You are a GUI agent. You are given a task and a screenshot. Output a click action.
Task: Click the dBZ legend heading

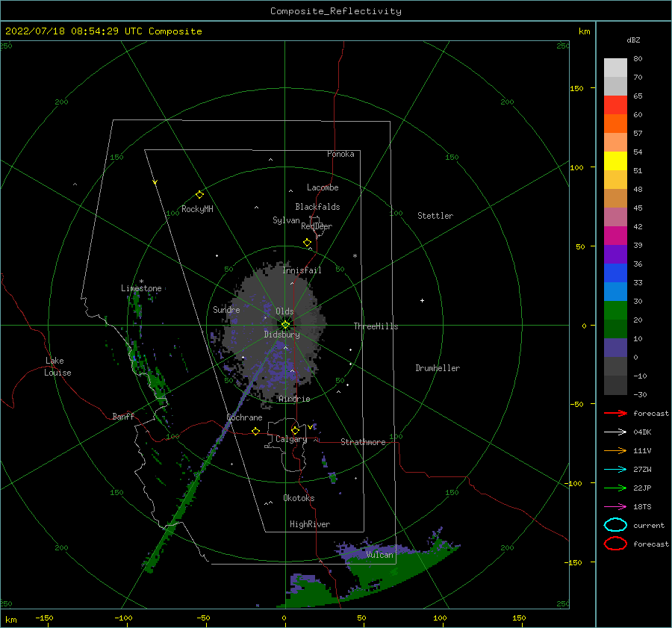633,40
